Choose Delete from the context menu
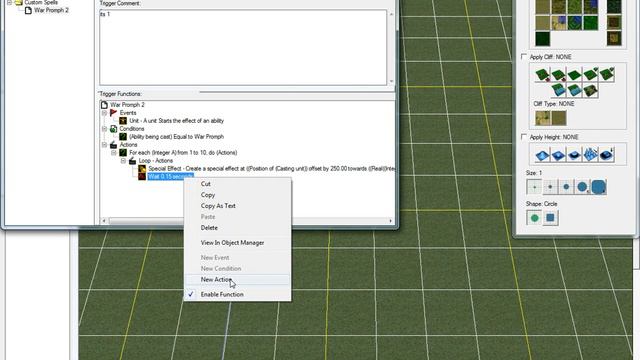The image size is (640, 360). tap(209, 228)
